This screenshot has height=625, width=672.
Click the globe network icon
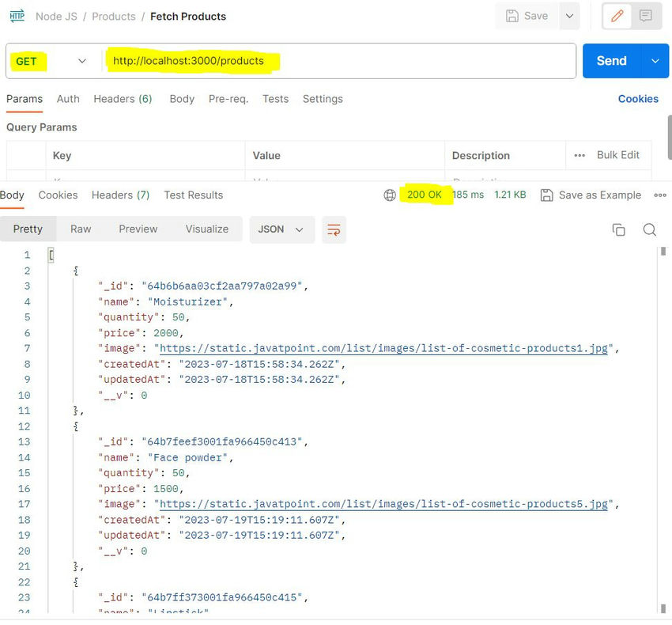coord(389,195)
